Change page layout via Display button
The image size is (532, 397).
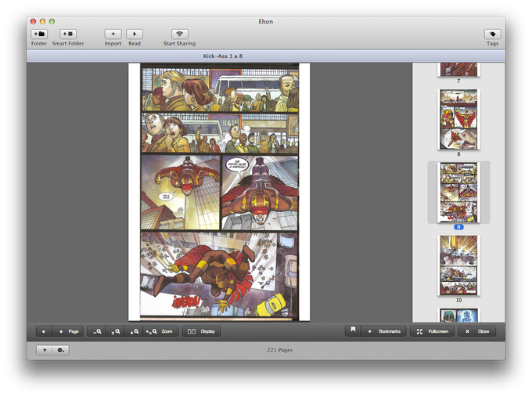click(x=202, y=331)
